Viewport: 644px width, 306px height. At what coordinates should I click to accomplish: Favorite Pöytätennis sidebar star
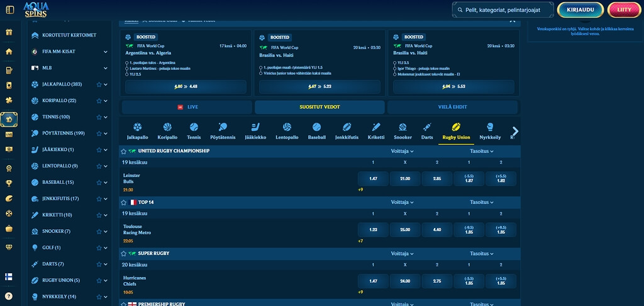click(x=99, y=133)
